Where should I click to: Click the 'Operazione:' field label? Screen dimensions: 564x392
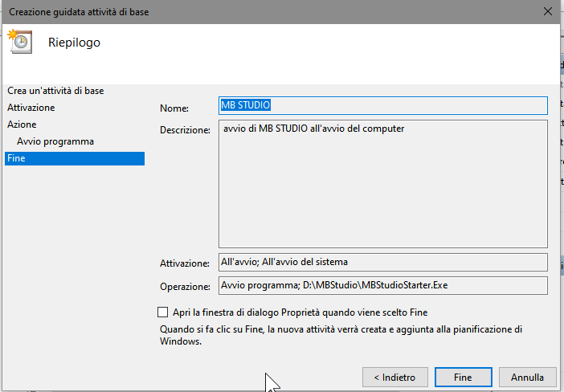click(x=185, y=287)
